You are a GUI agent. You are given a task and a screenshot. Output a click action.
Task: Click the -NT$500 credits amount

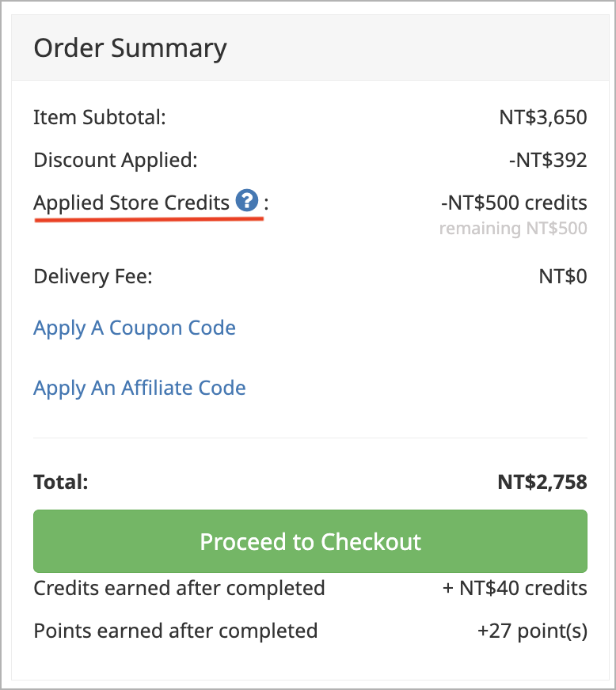pyautogui.click(x=514, y=203)
